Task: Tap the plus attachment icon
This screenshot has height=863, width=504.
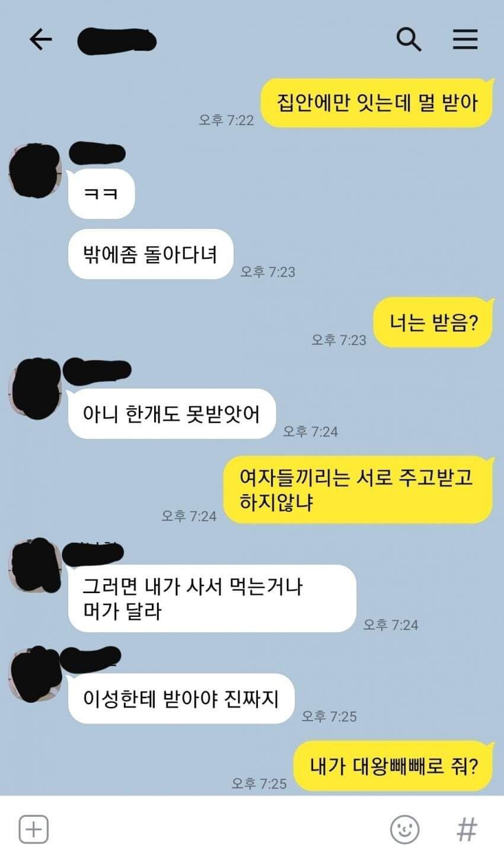Action: [x=33, y=829]
